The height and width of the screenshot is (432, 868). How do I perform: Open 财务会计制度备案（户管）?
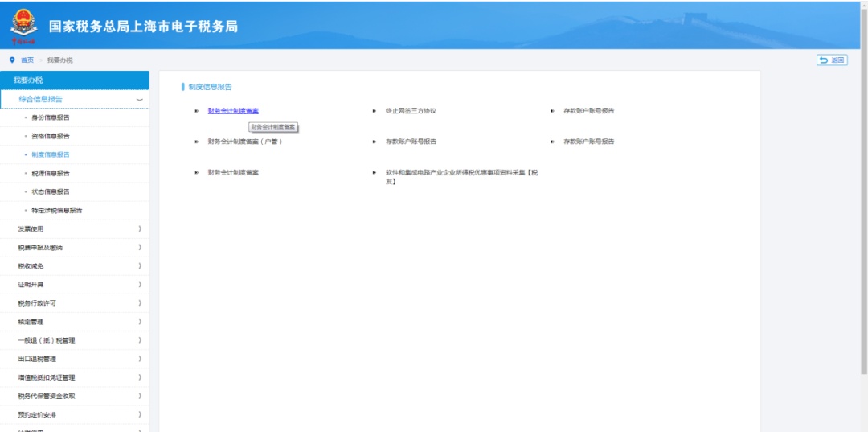244,142
